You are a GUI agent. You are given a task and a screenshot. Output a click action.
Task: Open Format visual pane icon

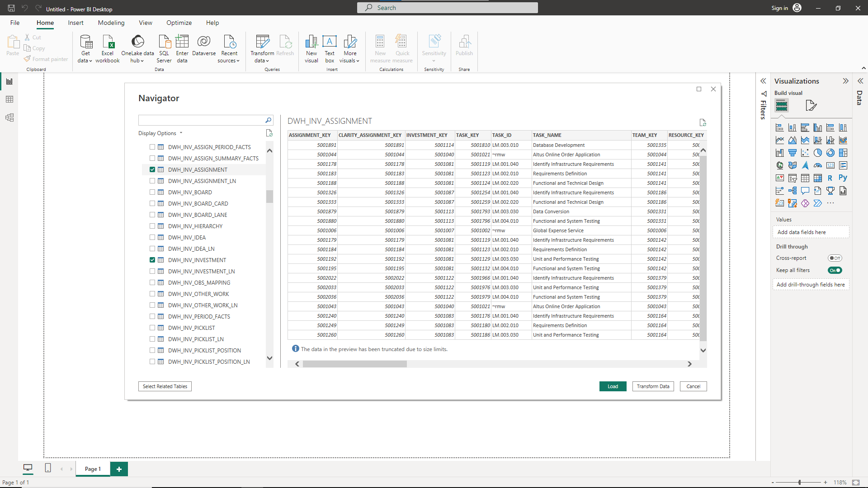pyautogui.click(x=811, y=106)
